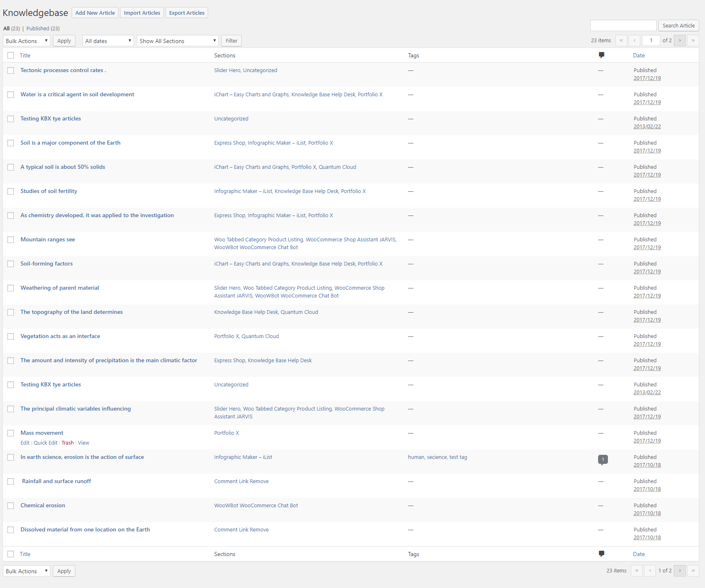Click the Import Articles button
The width and height of the screenshot is (705, 588).
click(x=142, y=13)
